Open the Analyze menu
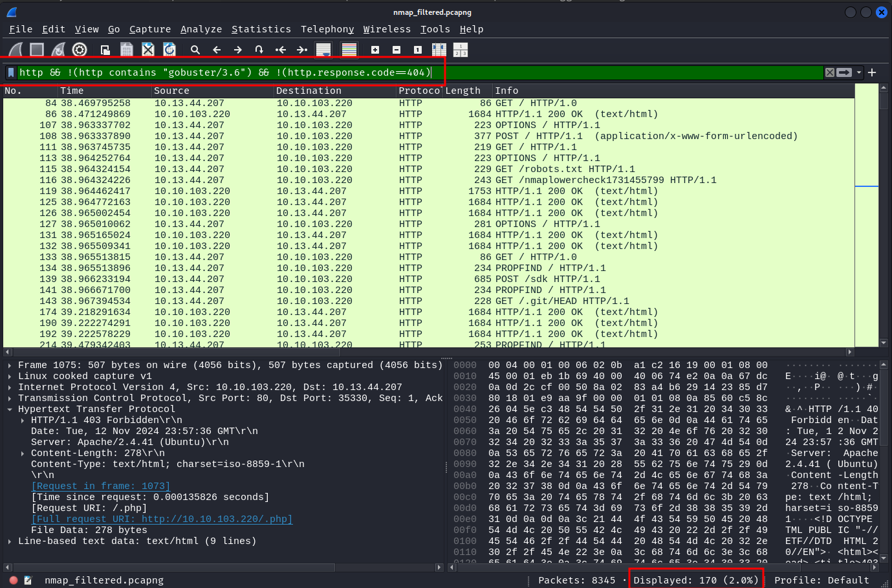This screenshot has height=588, width=892. tap(201, 29)
